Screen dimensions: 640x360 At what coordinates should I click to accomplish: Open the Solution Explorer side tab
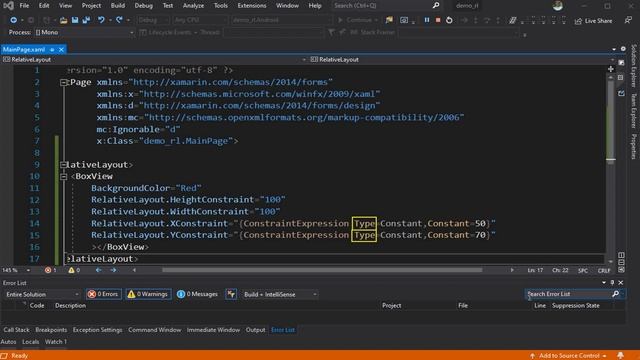pyautogui.click(x=633, y=65)
